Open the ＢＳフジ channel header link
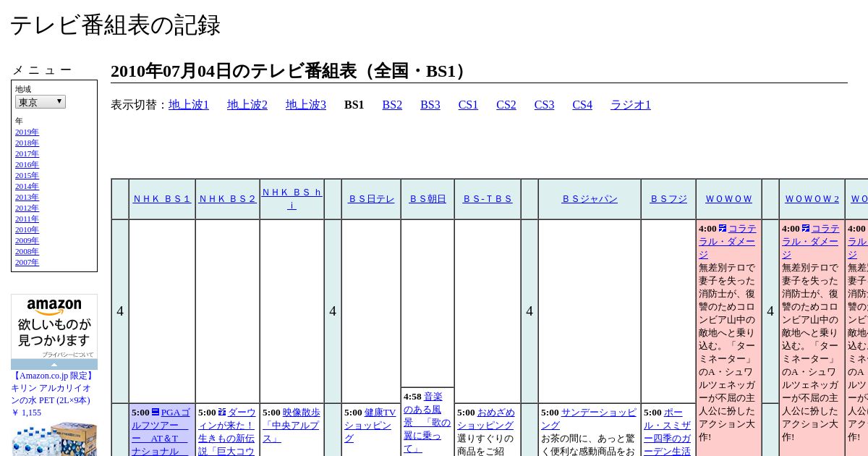The image size is (868, 456). click(x=668, y=199)
